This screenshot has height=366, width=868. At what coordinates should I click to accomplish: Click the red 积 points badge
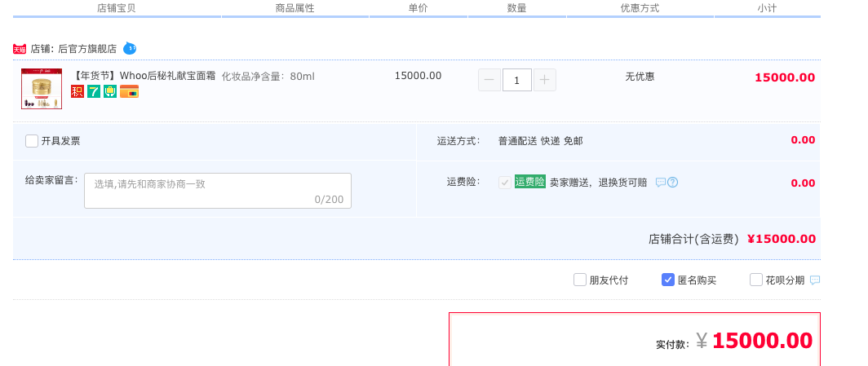click(77, 91)
